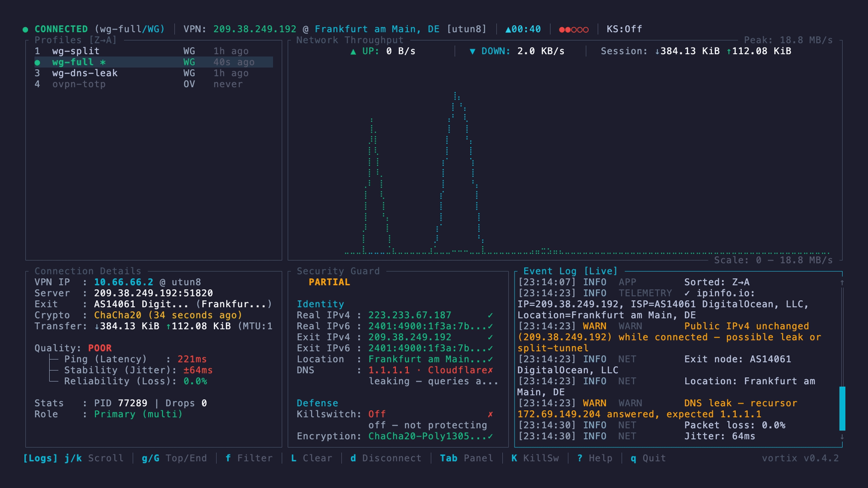Select the ovpn-totp profile

(x=154, y=84)
